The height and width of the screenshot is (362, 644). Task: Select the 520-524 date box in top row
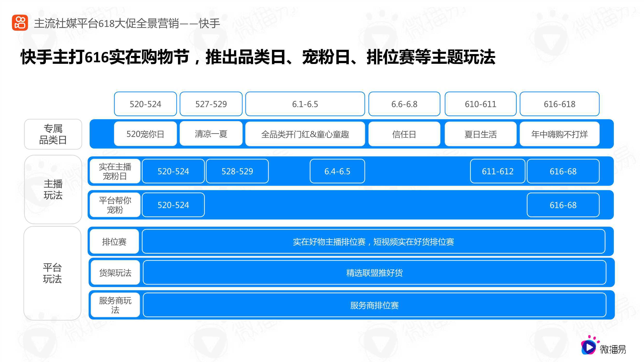(145, 104)
